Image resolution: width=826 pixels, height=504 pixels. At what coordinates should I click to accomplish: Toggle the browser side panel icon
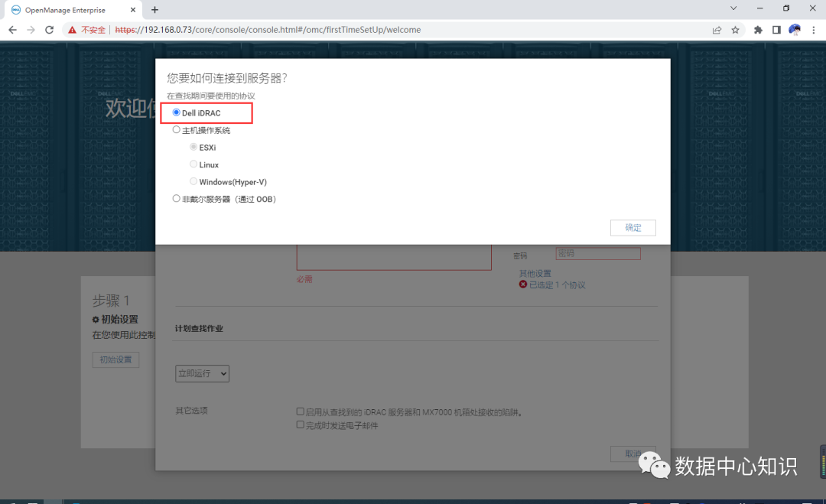pos(776,30)
